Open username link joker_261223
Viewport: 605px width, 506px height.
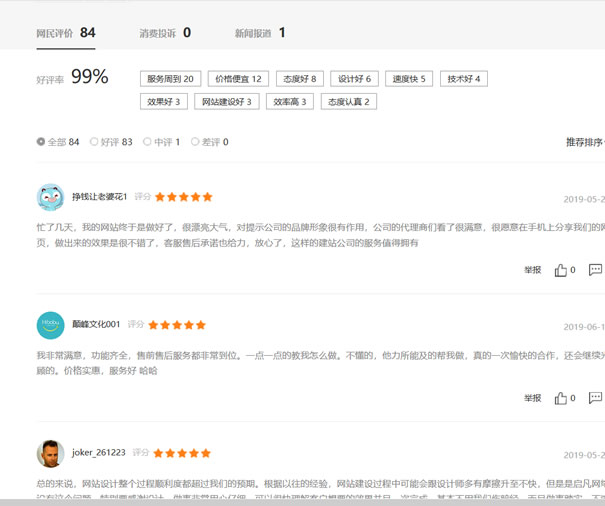(99, 453)
